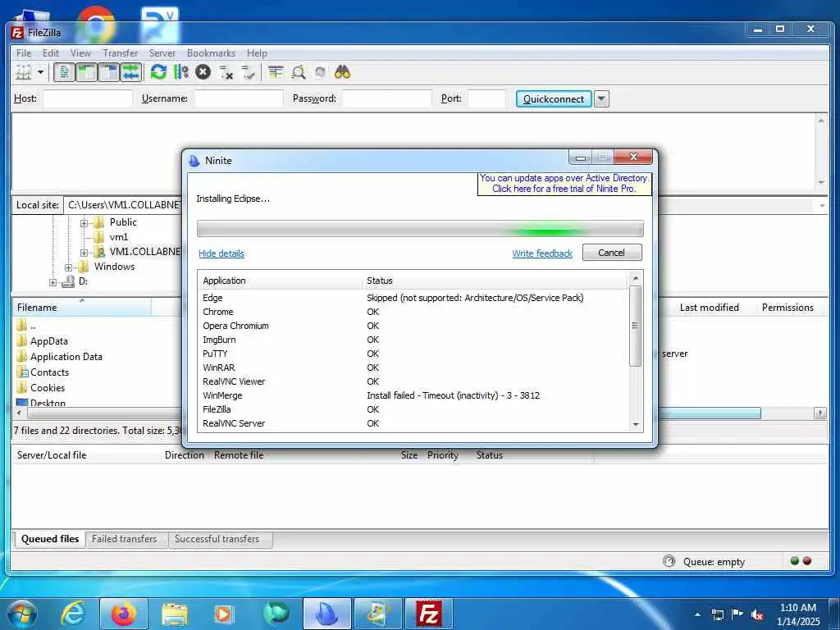Click the scroll up arrow in Ninite list
The width and height of the screenshot is (840, 630).
(x=636, y=278)
